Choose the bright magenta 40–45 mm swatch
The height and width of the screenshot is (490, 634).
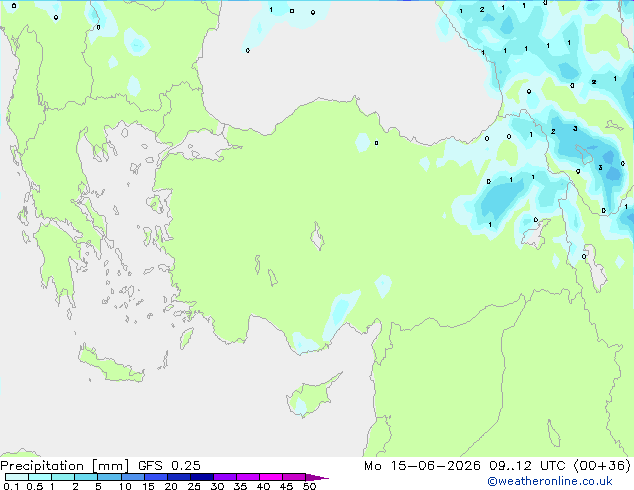(x=271, y=477)
